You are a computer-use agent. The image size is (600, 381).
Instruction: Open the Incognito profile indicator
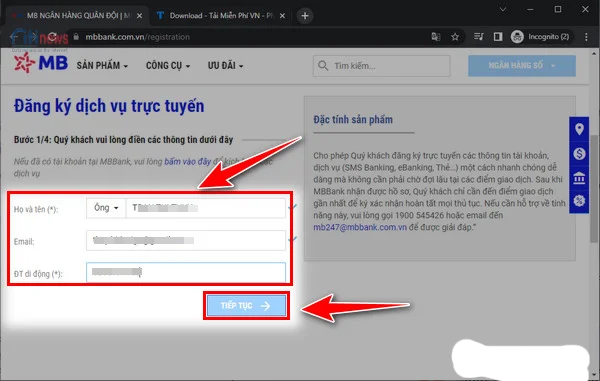click(541, 37)
